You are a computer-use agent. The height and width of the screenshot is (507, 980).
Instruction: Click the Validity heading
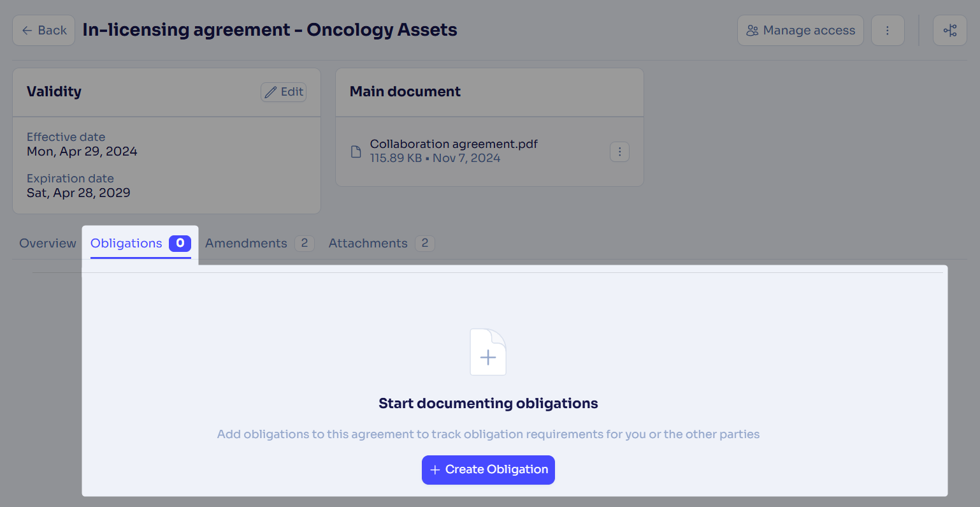[54, 92]
